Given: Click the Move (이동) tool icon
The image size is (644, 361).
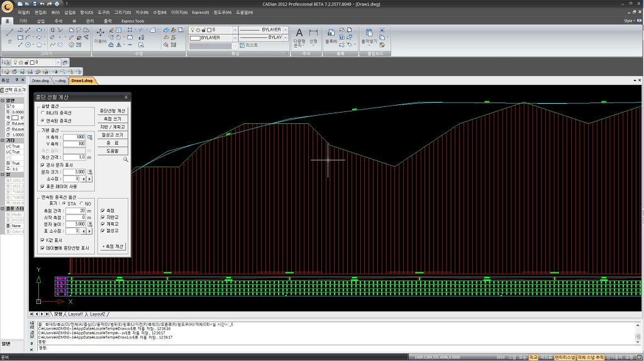Looking at the screenshot, I should tap(100, 34).
